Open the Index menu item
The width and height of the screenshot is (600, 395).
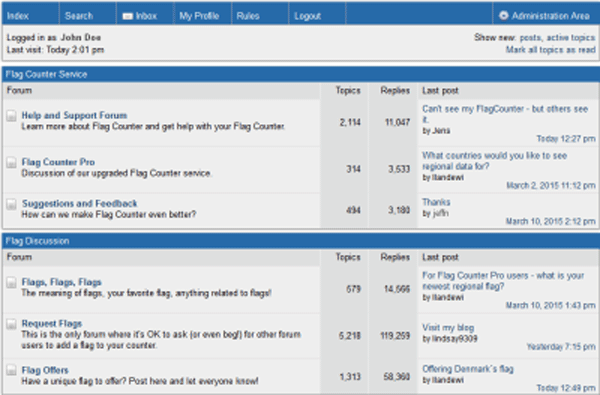(x=18, y=16)
